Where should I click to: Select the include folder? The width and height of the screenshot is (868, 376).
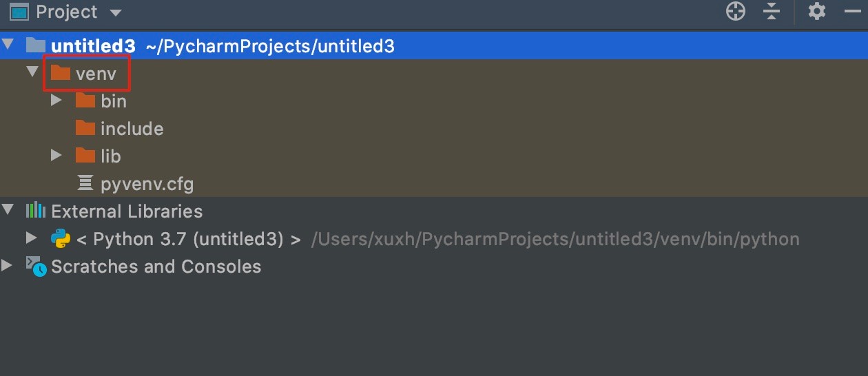pyautogui.click(x=119, y=129)
